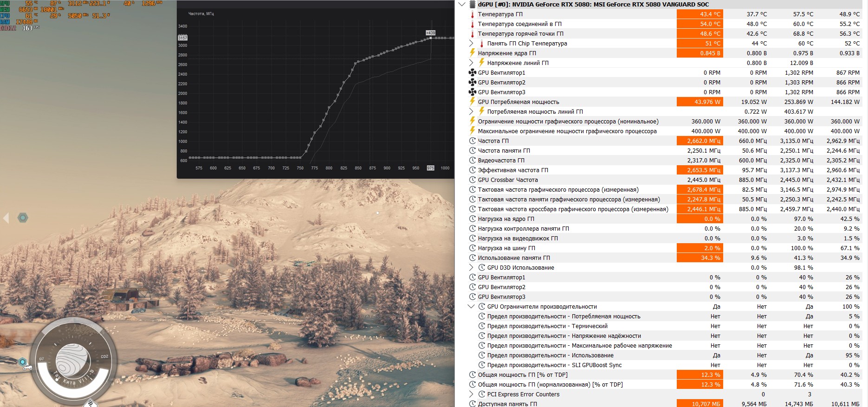Expand the Напряжение линий ГП row
This screenshot has height=407, width=868.
[x=471, y=63]
